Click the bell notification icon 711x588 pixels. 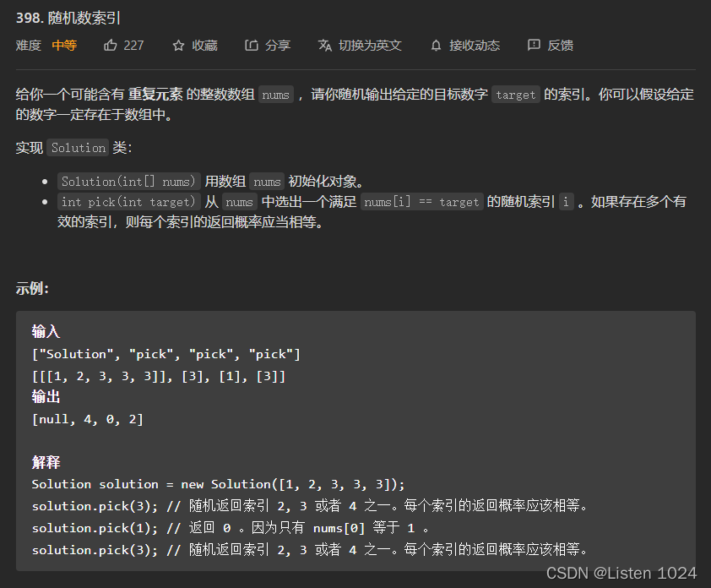[x=436, y=46]
